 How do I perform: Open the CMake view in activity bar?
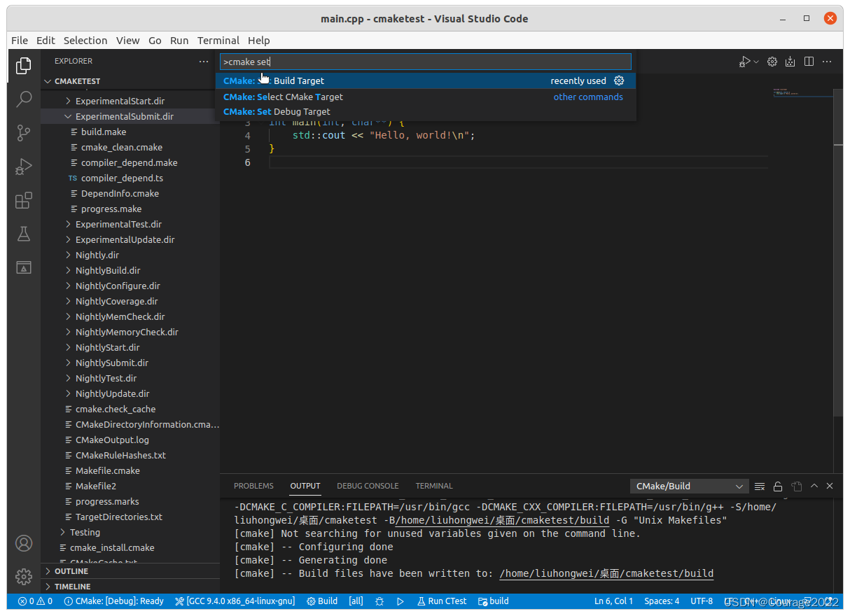[x=24, y=267]
